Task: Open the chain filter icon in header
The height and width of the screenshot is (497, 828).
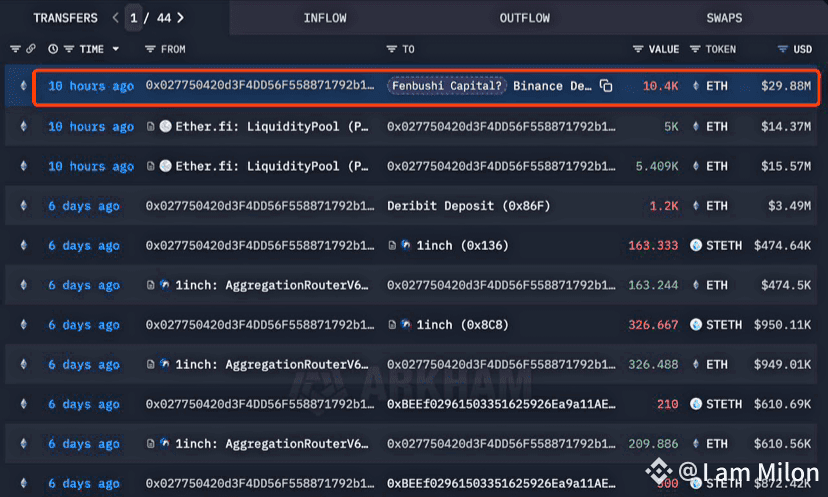Action: (15, 49)
